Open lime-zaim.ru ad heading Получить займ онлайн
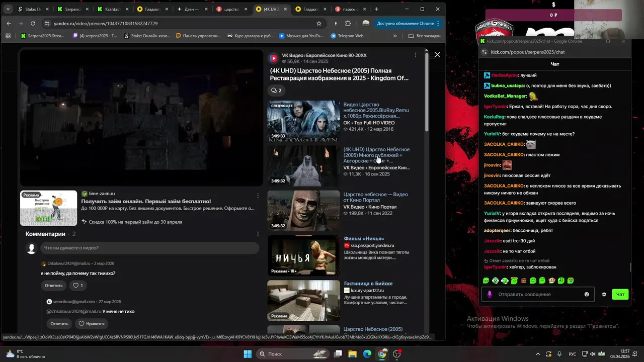Image resolution: width=644 pixels, height=362 pixels. [146, 201]
